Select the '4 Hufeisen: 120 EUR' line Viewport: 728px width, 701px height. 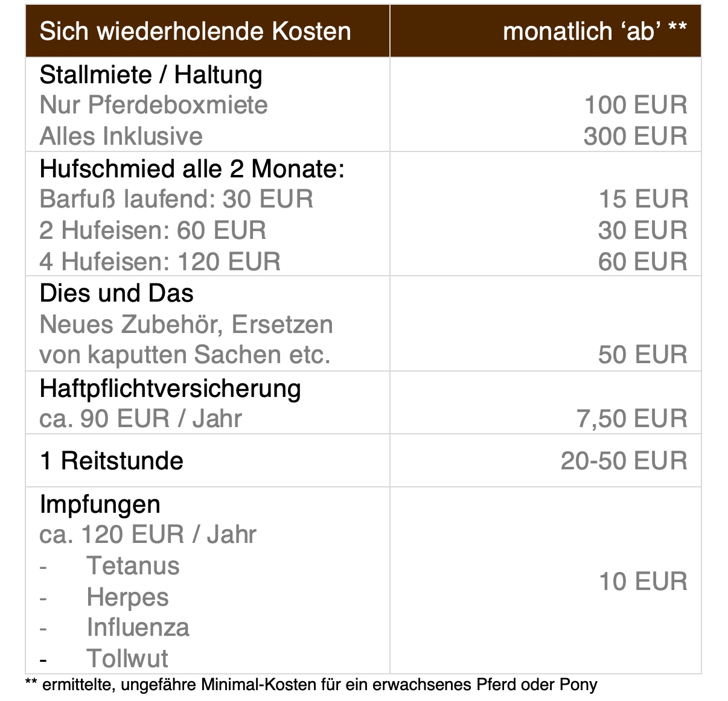[160, 262]
